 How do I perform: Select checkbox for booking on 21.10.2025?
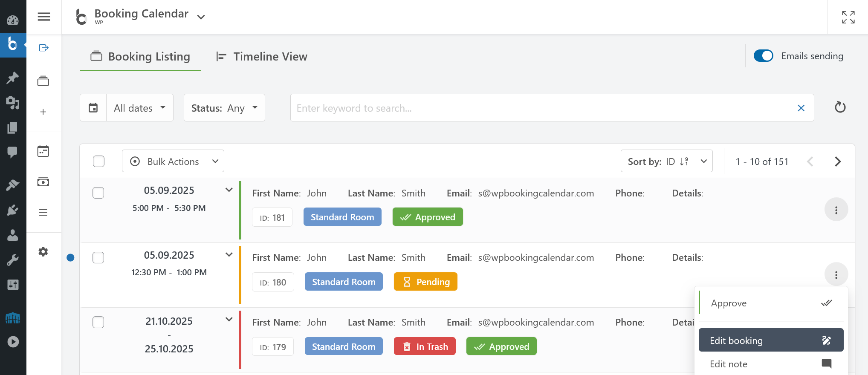coord(98,322)
